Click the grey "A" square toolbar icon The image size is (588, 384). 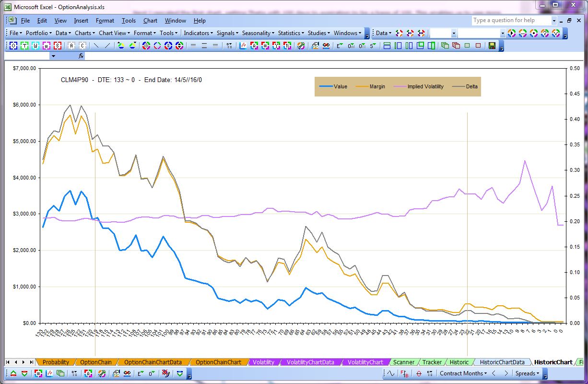pyautogui.click(x=71, y=46)
